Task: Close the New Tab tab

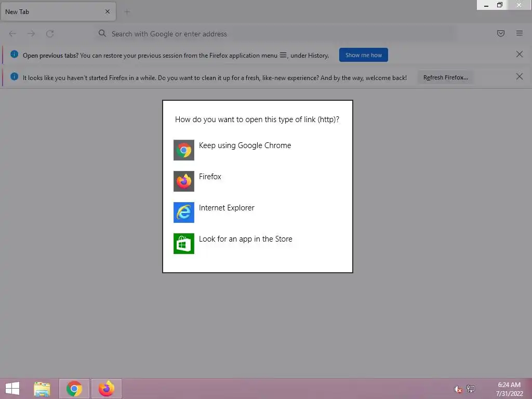Action: [x=108, y=11]
